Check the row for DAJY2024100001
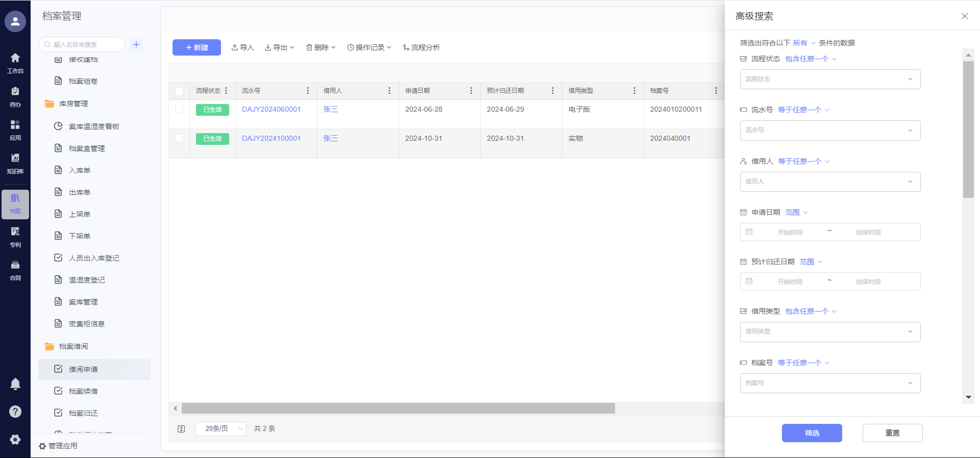980x458 pixels. pos(179,138)
